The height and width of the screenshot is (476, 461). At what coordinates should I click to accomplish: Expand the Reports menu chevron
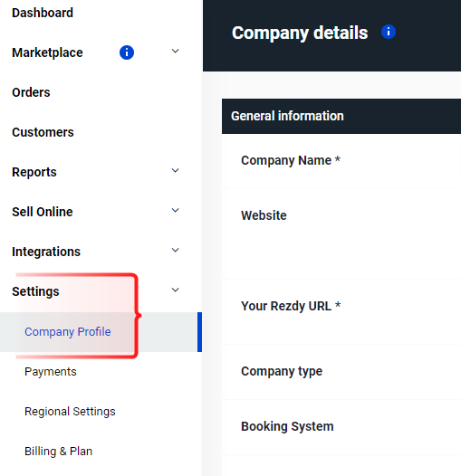point(176,170)
